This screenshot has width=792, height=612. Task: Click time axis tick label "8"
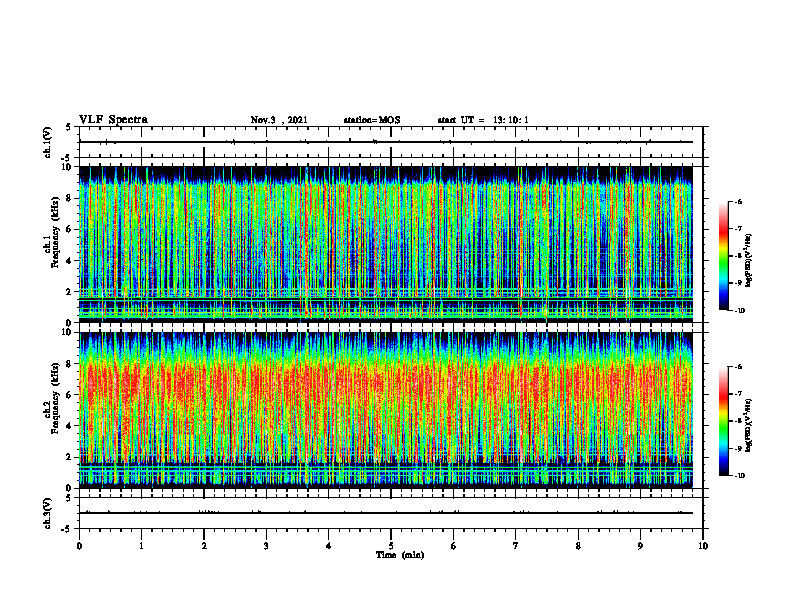point(578,546)
